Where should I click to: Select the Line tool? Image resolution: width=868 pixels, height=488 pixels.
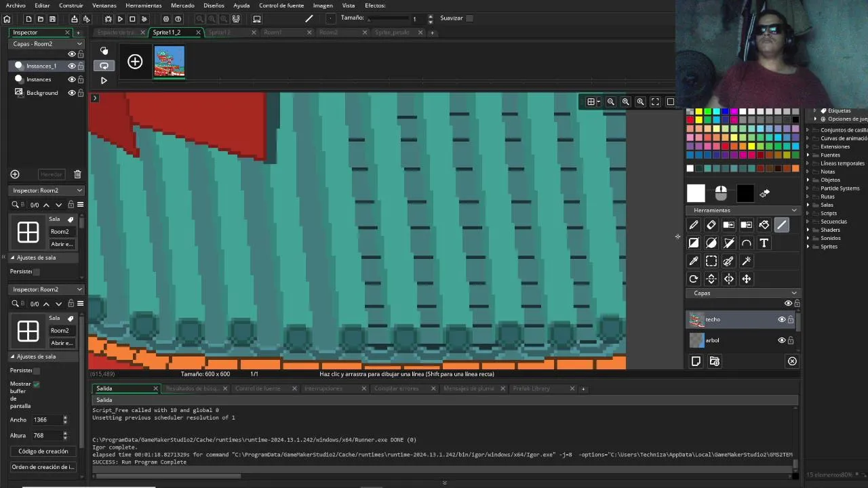tap(782, 225)
